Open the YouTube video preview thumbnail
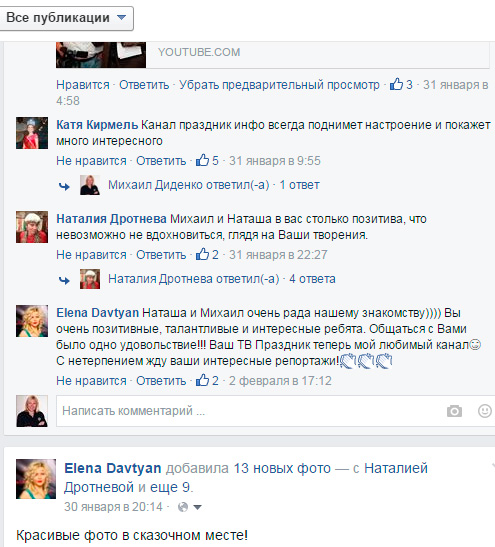This screenshot has height=547, width=495. point(101,54)
